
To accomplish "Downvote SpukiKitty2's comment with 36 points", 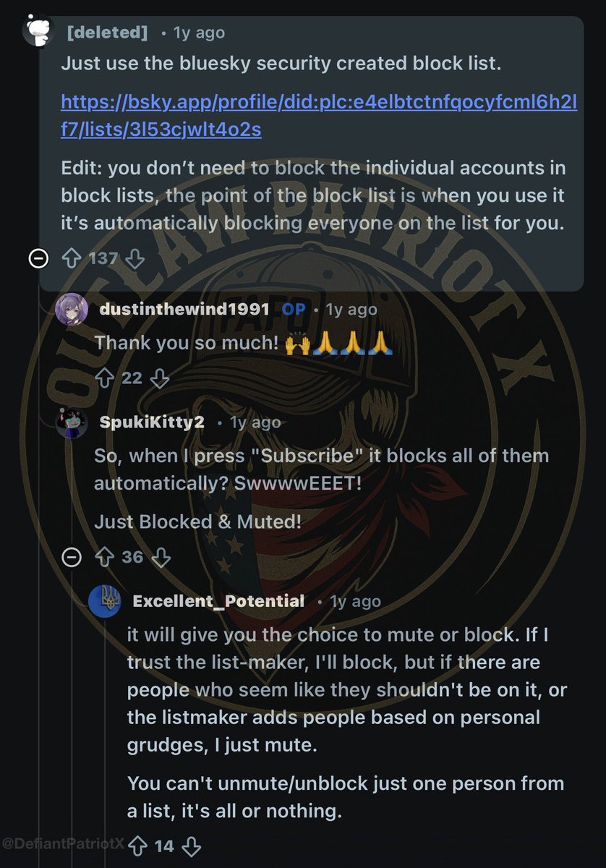I will pyautogui.click(x=162, y=556).
